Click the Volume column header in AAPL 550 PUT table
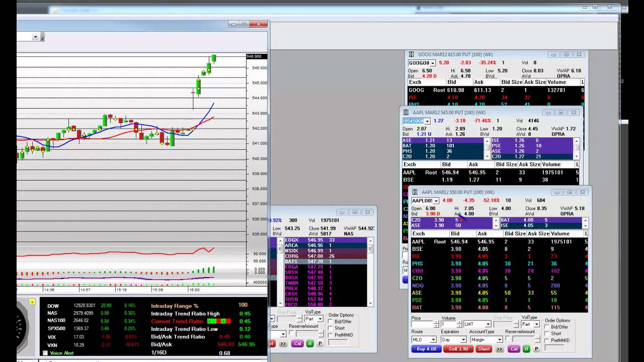Screen dimensions: 644x362 click(x=566, y=234)
